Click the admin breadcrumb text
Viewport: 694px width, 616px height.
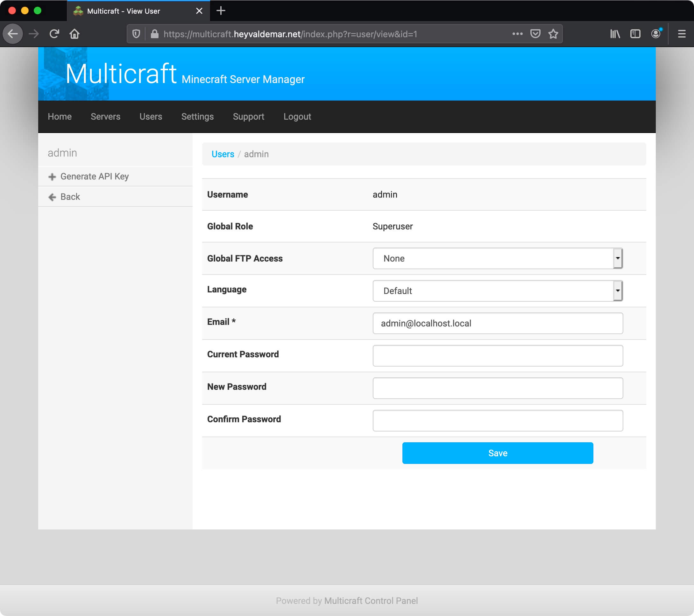tap(256, 154)
